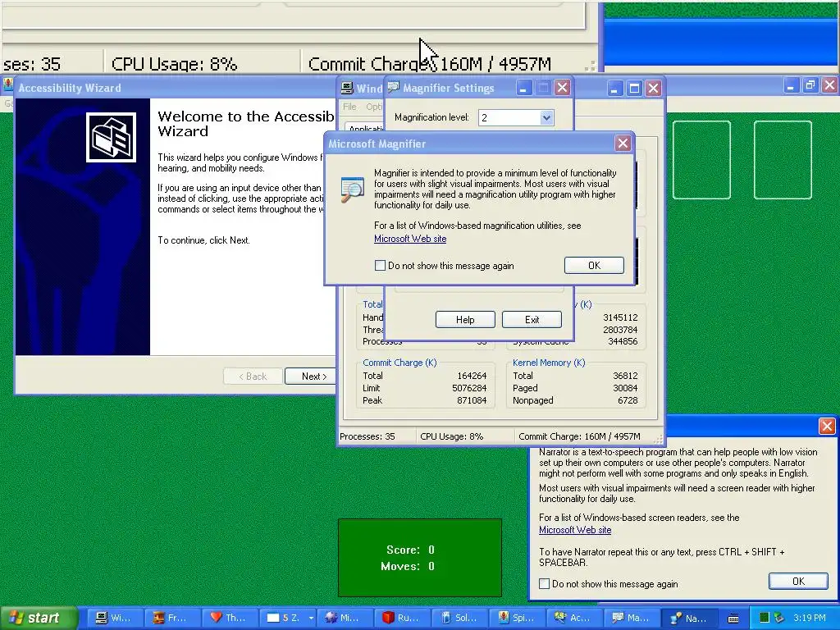Open the Options menu in Task Manager
This screenshot has height=630, width=840.
pos(374,107)
